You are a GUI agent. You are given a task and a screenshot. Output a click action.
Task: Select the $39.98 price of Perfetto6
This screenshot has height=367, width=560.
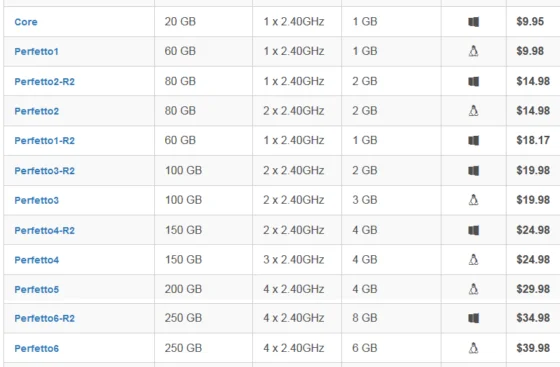[533, 348]
